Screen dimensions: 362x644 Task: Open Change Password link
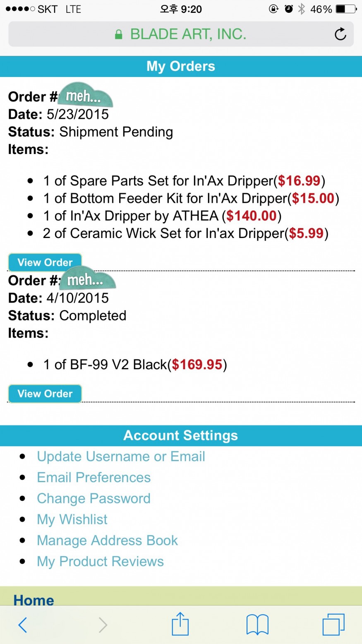(93, 498)
